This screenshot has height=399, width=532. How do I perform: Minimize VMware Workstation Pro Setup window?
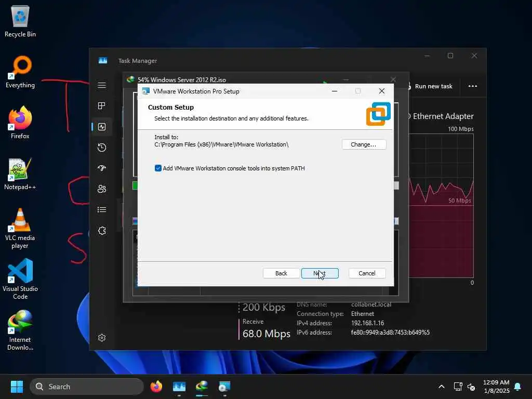click(335, 91)
